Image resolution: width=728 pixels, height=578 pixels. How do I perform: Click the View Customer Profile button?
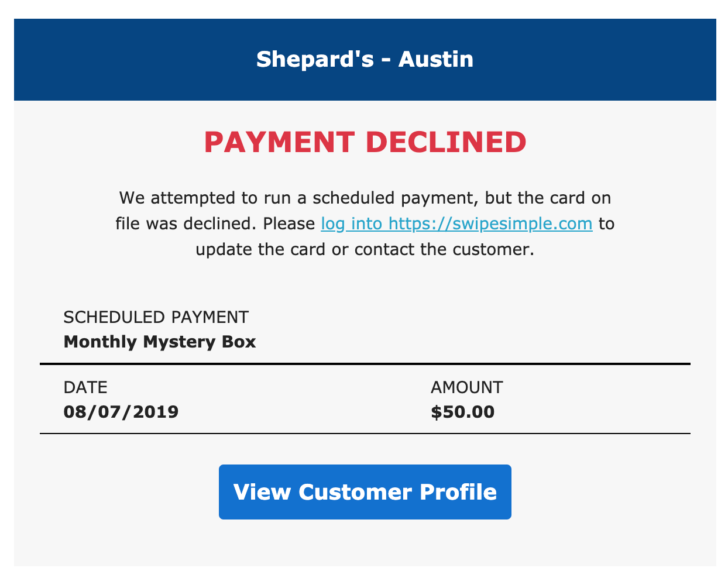click(365, 492)
